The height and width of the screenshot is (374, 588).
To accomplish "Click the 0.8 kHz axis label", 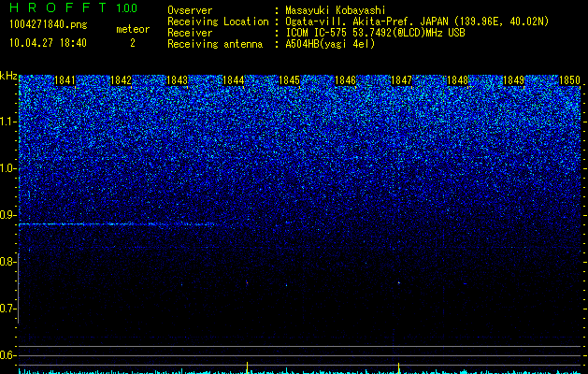I will pyautogui.click(x=8, y=262).
